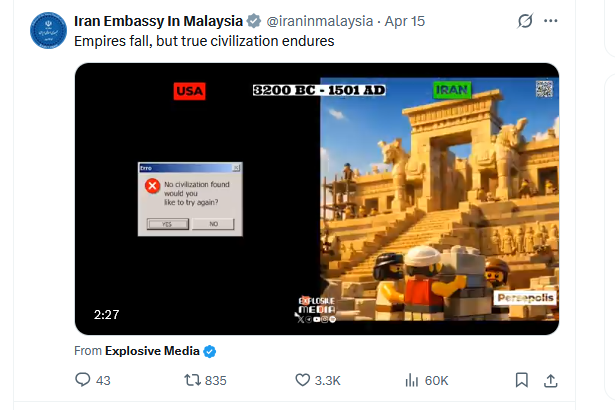
Task: Click the verified badge next to embassy name
Action: click(x=254, y=21)
